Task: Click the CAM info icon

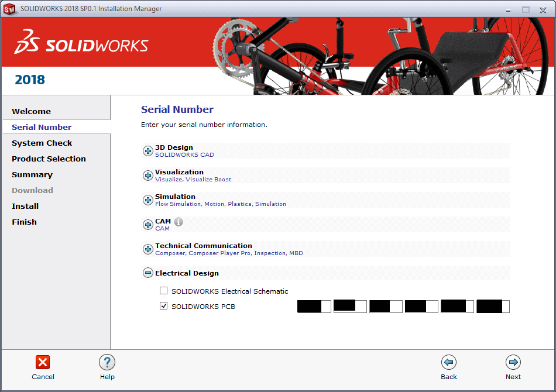Action: [x=179, y=222]
